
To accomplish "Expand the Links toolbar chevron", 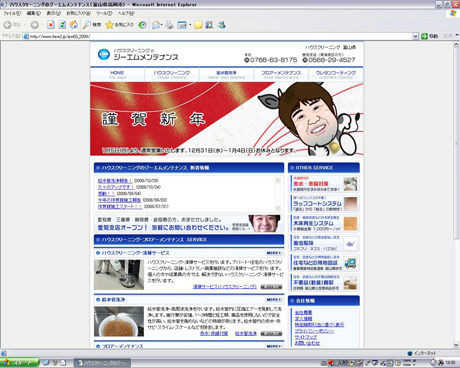I will pos(457,35).
